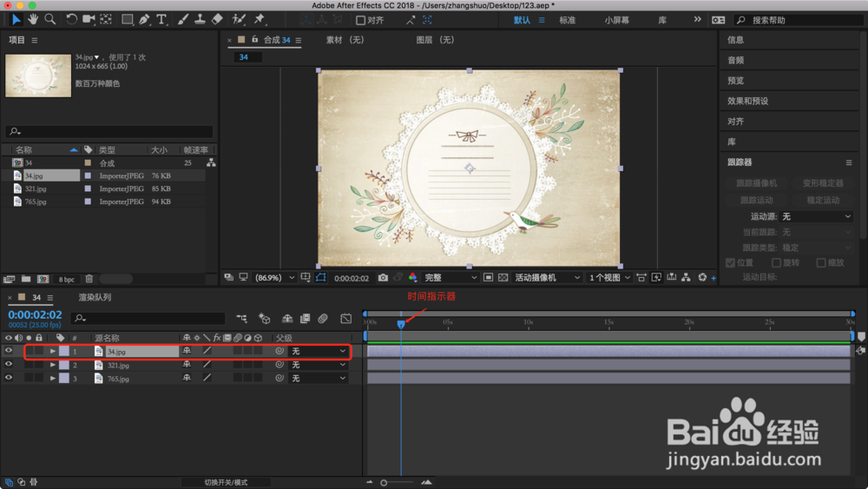Screen dimensions: 868x489
Task: Open the 8 bpc color depth setting
Action: point(67,279)
